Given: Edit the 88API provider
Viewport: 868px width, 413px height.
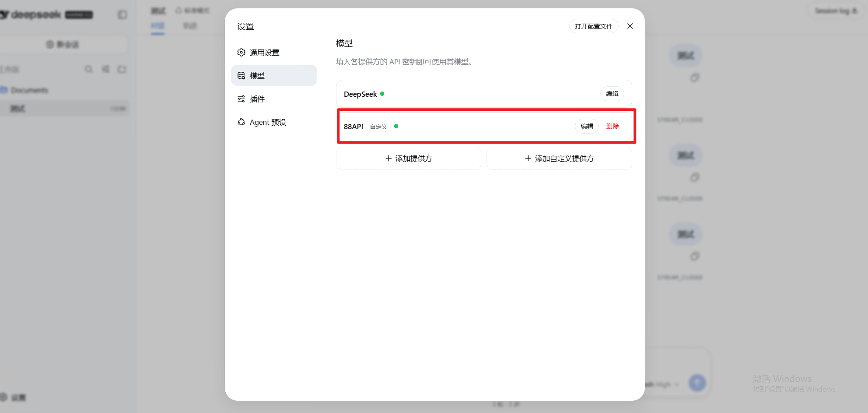Looking at the screenshot, I should click(x=587, y=126).
